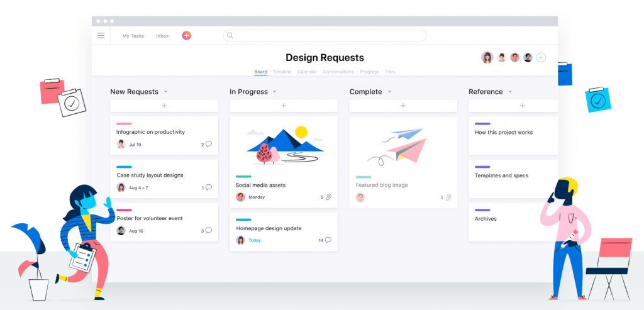Open the Complete column dropdown arrow
Viewport: 644px width, 310px height.
pyautogui.click(x=389, y=92)
